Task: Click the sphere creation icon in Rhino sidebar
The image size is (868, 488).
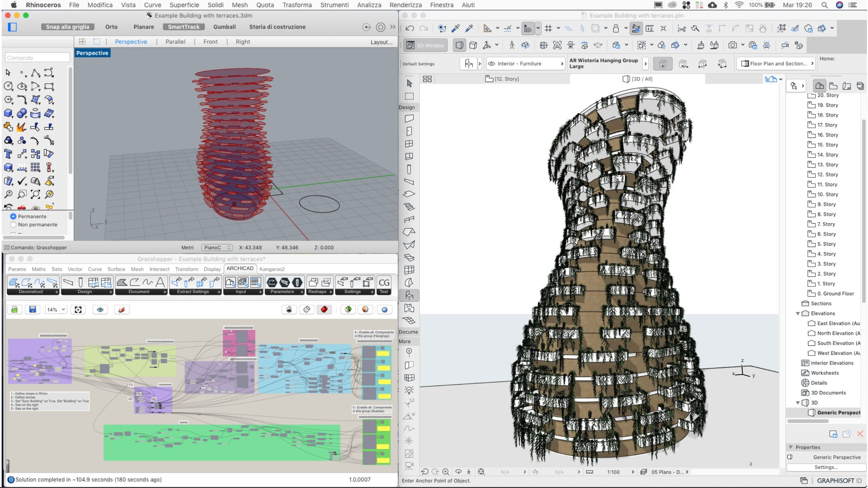Action: 22,113
